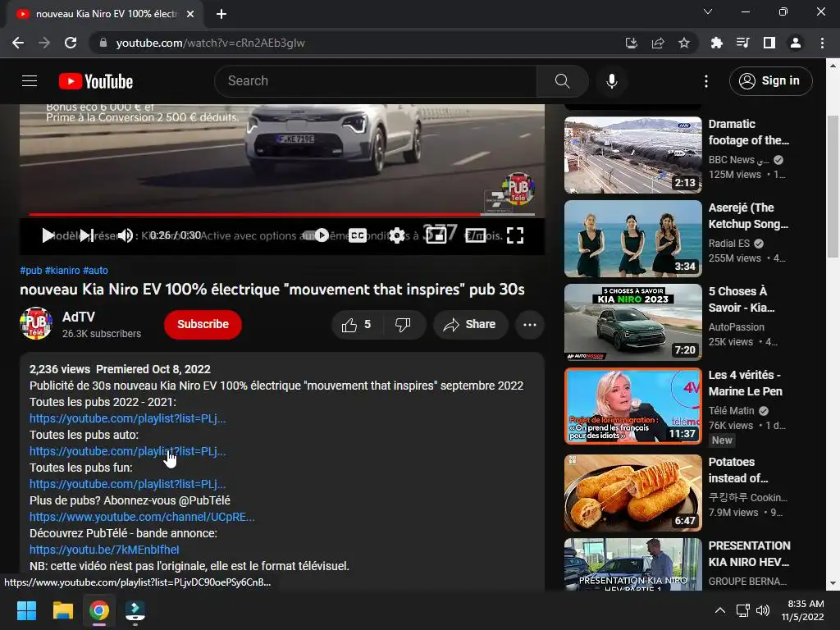Open the PubTélé channel URL link
Image resolution: width=840 pixels, height=630 pixels.
click(x=142, y=517)
